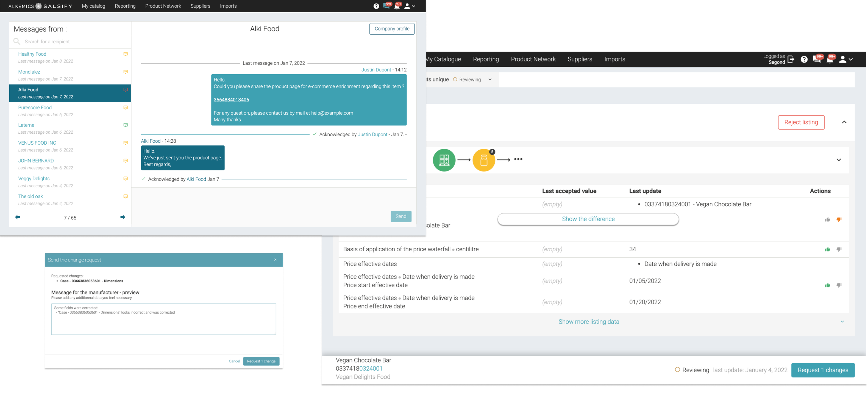
Task: Click the manufacturer message text area
Action: [x=163, y=319]
